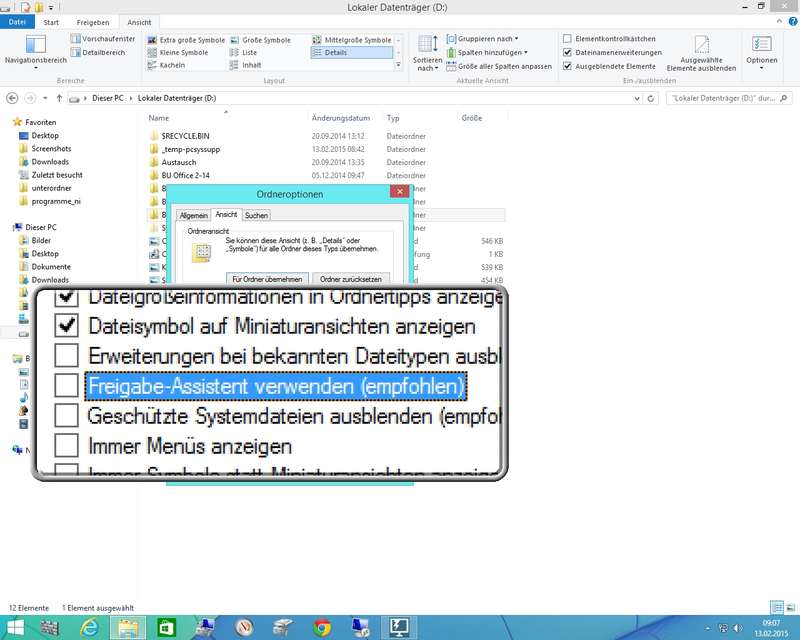Open the Navigationsbereich pane options
Image resolution: width=800 pixels, height=640 pixels.
point(36,52)
